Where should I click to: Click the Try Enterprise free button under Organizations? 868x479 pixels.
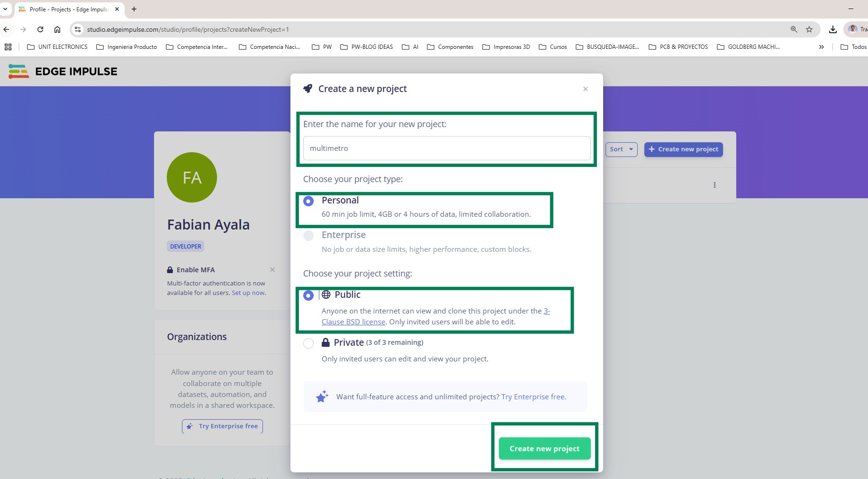[222, 426]
